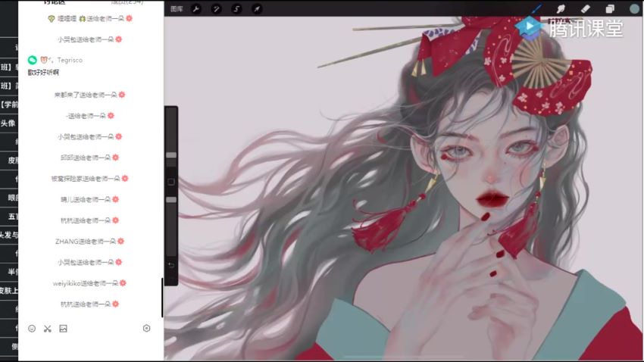The image size is (644, 362).
Task: Open the wrench Actions menu
Action: click(x=196, y=8)
